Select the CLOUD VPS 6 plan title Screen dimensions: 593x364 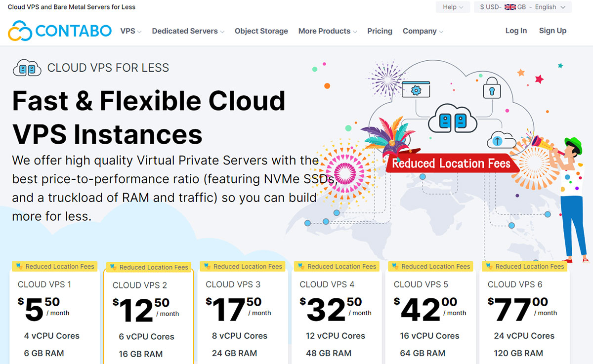point(515,284)
